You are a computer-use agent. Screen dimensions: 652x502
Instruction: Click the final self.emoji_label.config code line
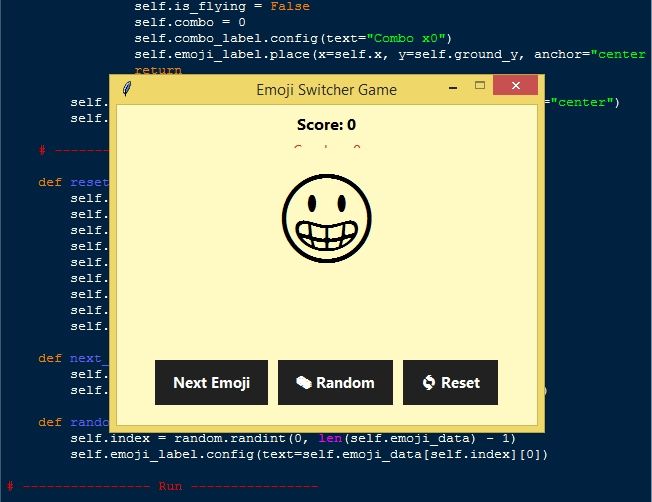click(x=310, y=454)
